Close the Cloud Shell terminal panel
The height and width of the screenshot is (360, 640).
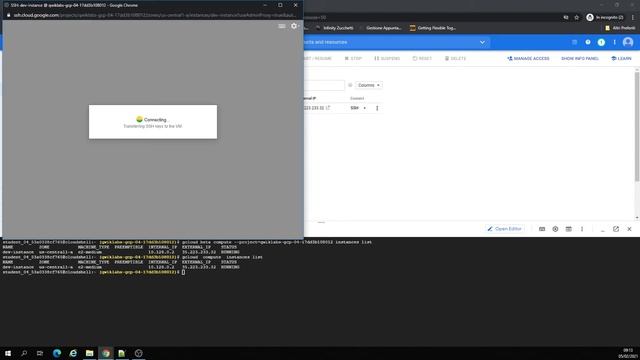pyautogui.click(x=629, y=229)
